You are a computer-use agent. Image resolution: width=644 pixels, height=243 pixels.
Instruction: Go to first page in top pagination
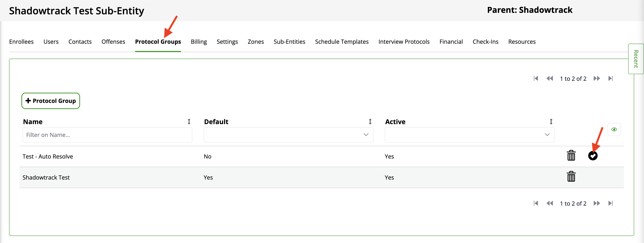[535, 79]
